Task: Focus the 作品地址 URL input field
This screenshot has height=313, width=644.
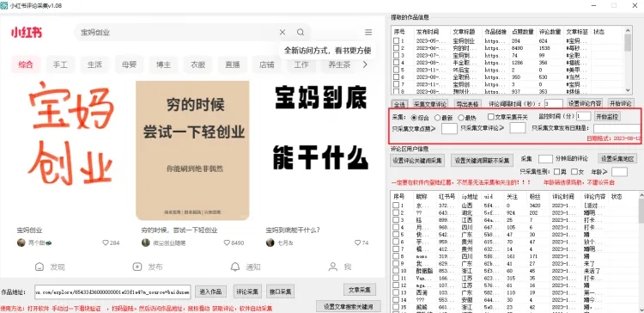Action: click(x=112, y=292)
